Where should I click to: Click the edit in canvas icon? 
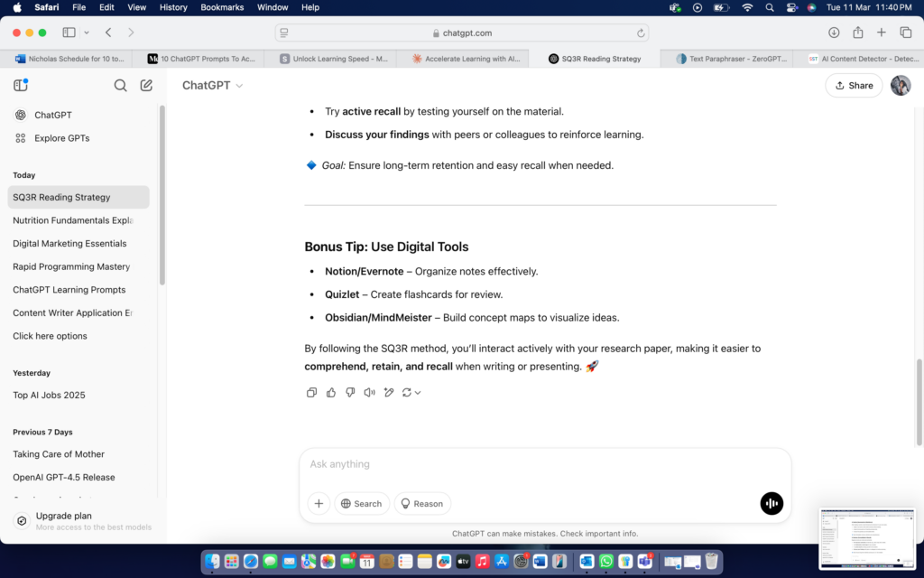click(x=389, y=393)
